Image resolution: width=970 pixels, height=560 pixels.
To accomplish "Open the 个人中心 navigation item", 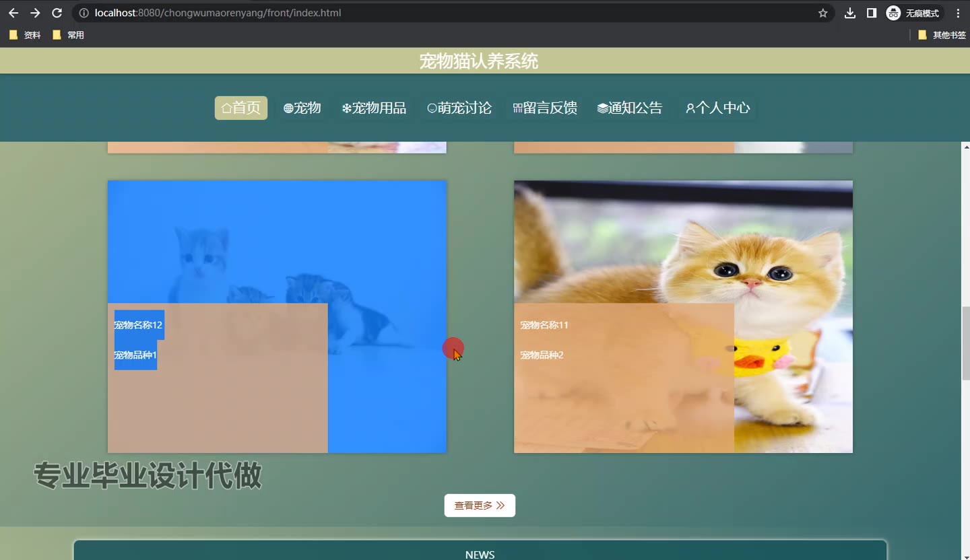I will click(718, 108).
